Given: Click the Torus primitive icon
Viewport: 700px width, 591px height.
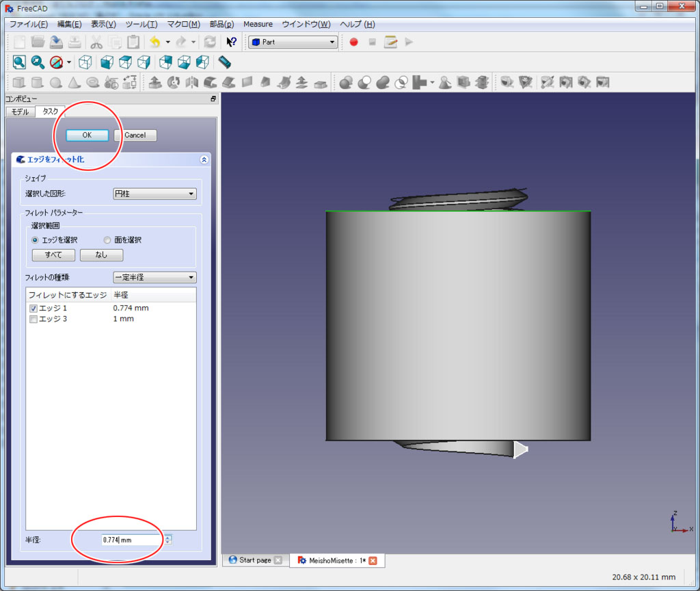Looking at the screenshot, I should pyautogui.click(x=92, y=82).
